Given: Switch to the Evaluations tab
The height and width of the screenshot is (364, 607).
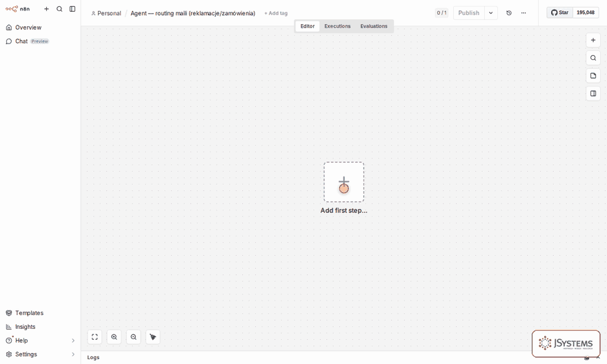Looking at the screenshot, I should point(374,26).
